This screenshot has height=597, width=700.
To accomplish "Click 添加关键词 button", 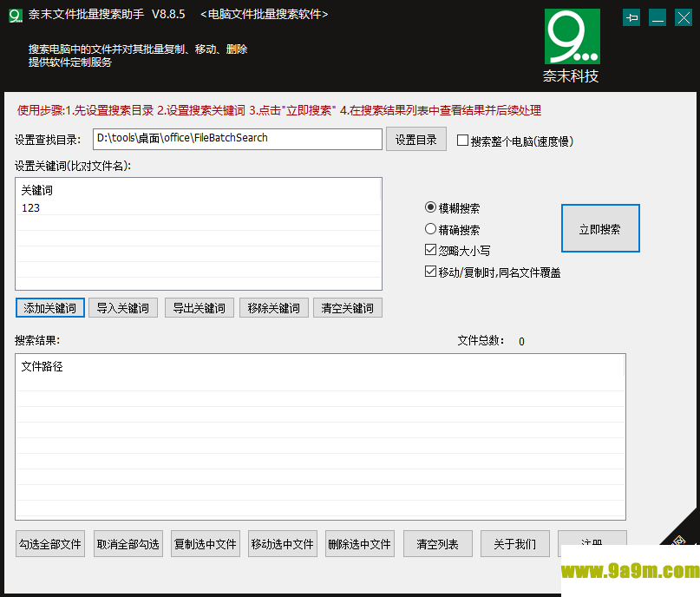I will [x=50, y=308].
